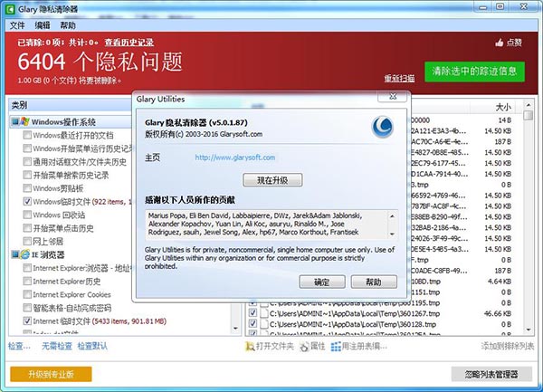
Task: Click file list scrollbar down arrow
Action: (x=529, y=330)
